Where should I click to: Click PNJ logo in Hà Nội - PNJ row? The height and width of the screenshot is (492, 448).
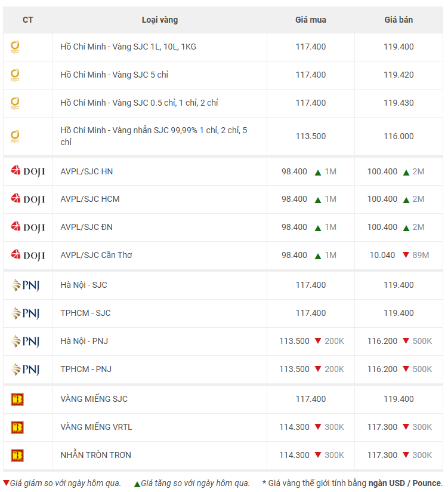26,342
